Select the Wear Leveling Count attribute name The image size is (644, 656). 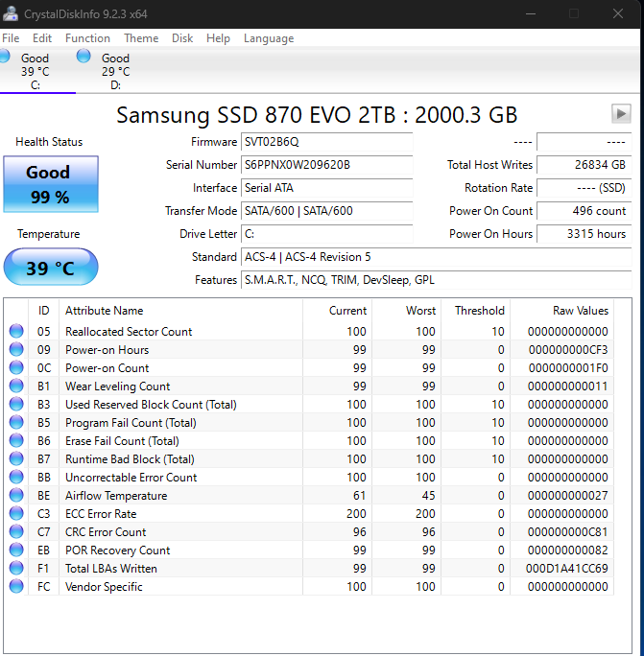click(x=118, y=387)
